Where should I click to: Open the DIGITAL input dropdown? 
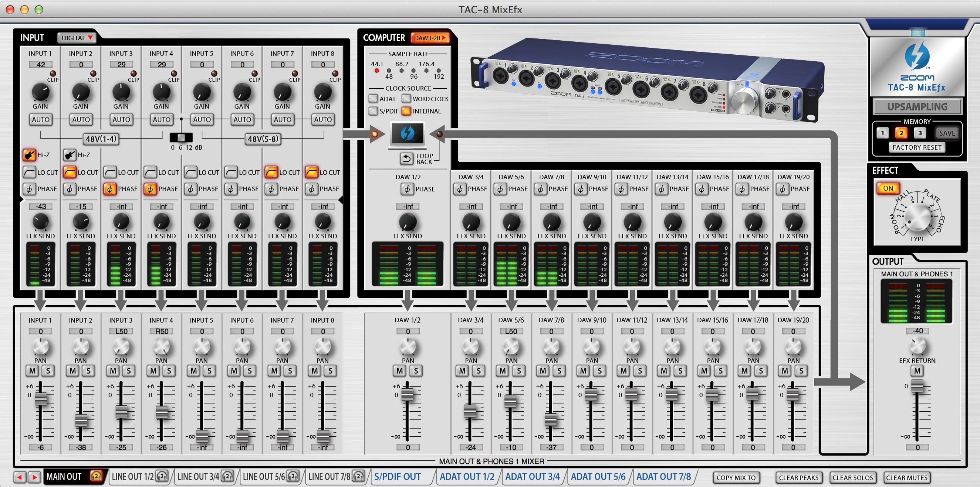[77, 38]
